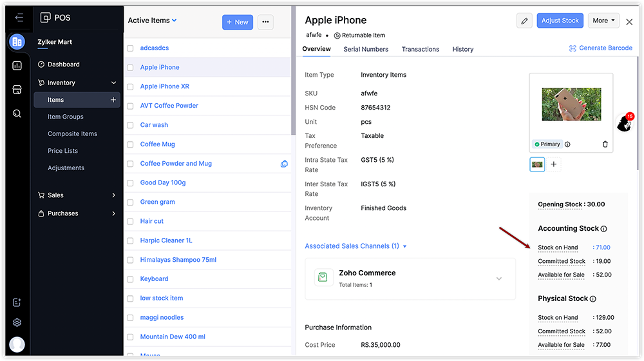Click the item list vertical scrollbar
644x361 pixels.
293,70
